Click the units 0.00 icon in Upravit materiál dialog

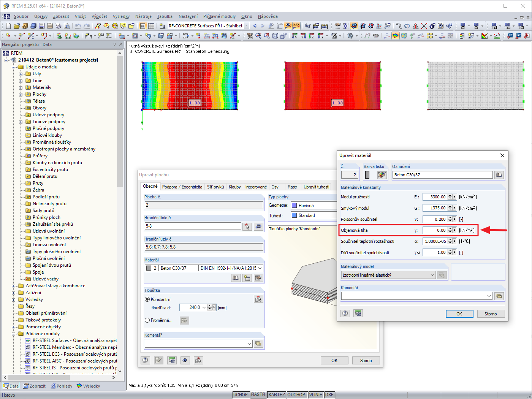point(358,313)
